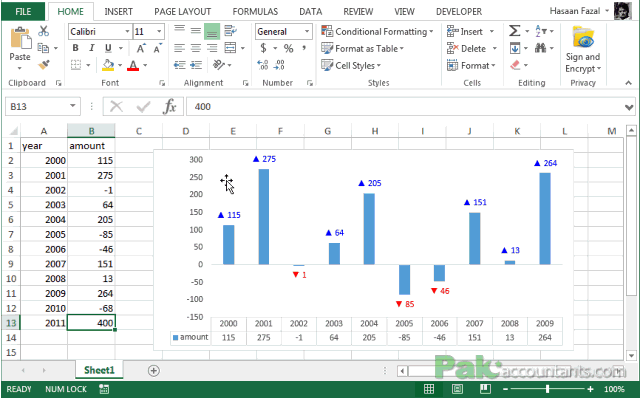
Task: Open Cell Styles gallery
Action: pyautogui.click(x=351, y=65)
